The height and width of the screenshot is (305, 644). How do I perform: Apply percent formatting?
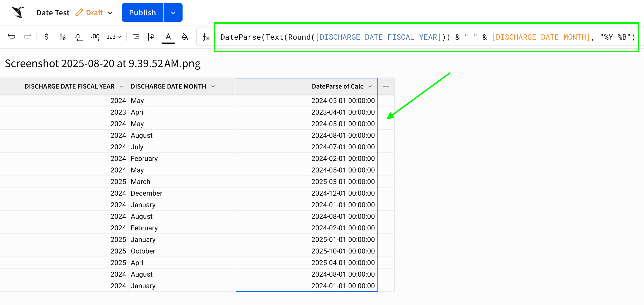[x=62, y=37]
